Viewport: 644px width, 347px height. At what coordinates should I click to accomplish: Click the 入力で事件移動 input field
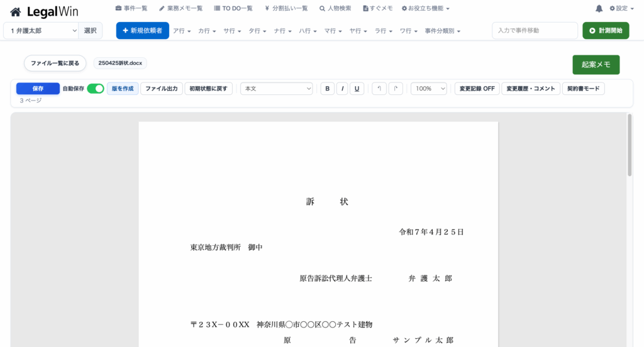[534, 30]
